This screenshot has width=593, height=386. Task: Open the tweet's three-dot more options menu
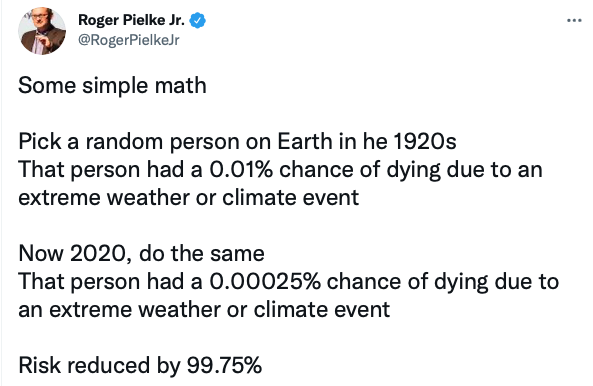pos(574,20)
